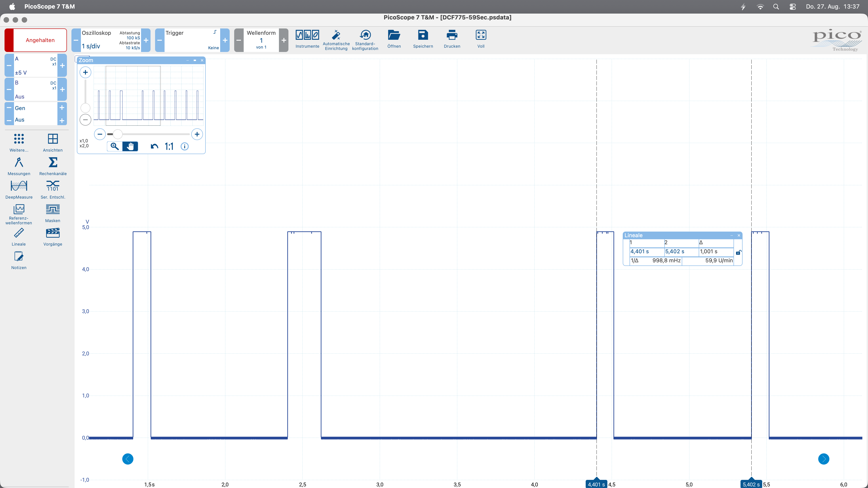Click the vertical zoom slider handle
Screen dimensions: 868x488
[x=85, y=108]
